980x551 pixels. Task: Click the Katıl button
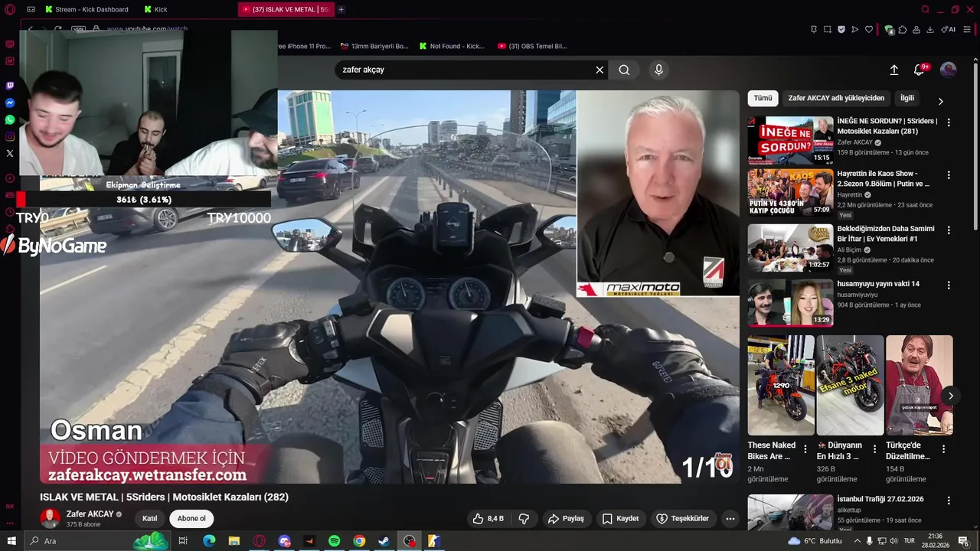150,519
